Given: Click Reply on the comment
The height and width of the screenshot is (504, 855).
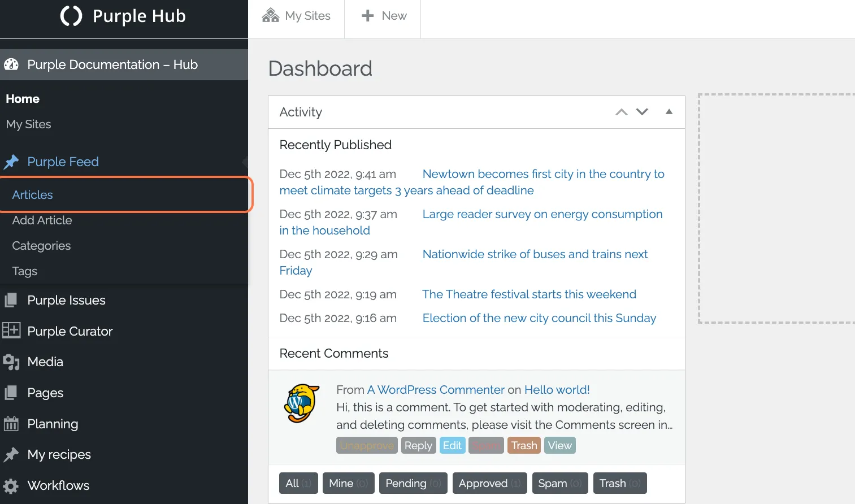Looking at the screenshot, I should (x=418, y=445).
